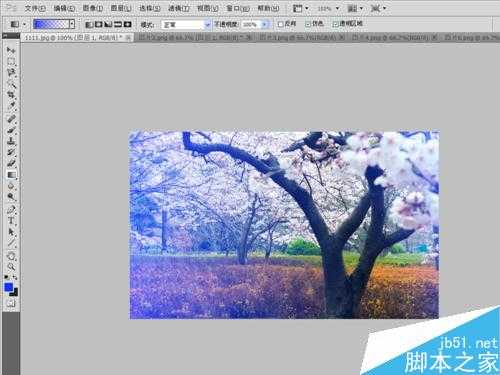Image resolution: width=500 pixels, height=375 pixels.
Task: Toggle the 仿色 (Dither) checkbox
Action: (308, 24)
